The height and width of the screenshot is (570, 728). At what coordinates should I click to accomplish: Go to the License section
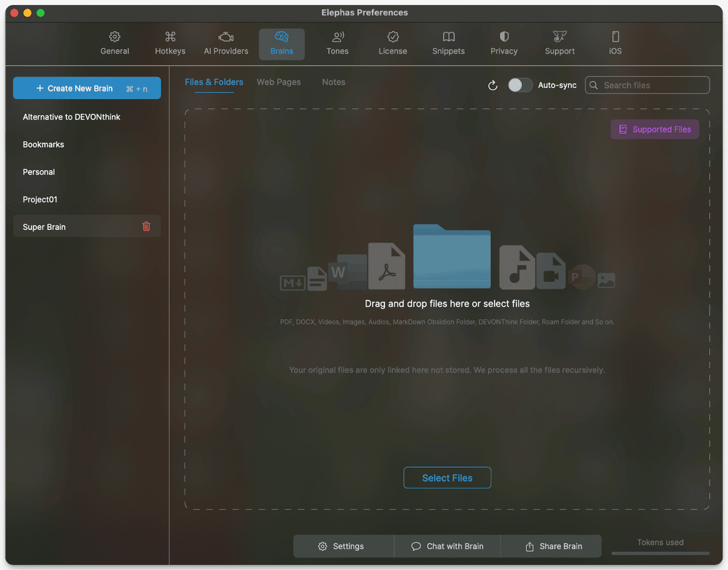[x=393, y=43]
